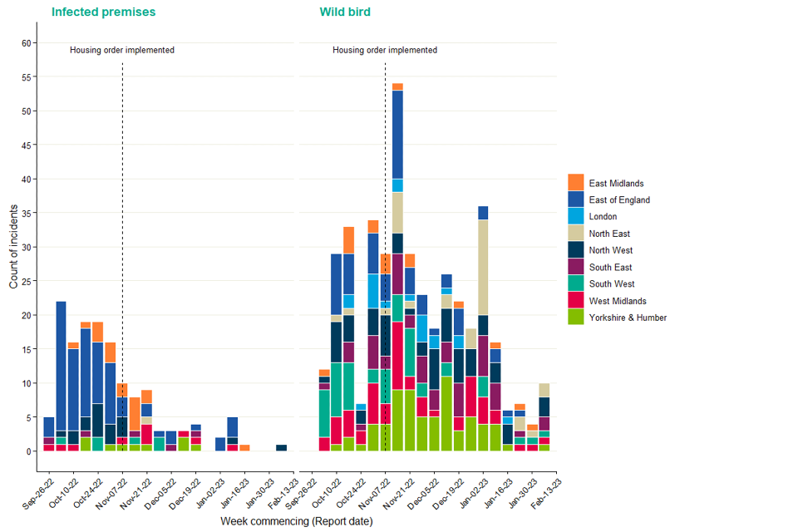
Task: Toggle the North East legend entry
Action: pos(574,233)
